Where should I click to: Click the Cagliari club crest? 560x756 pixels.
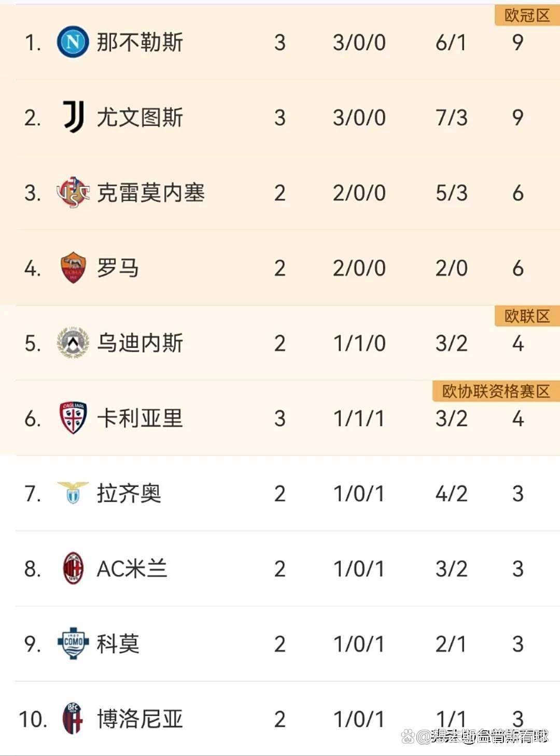pyautogui.click(x=73, y=418)
